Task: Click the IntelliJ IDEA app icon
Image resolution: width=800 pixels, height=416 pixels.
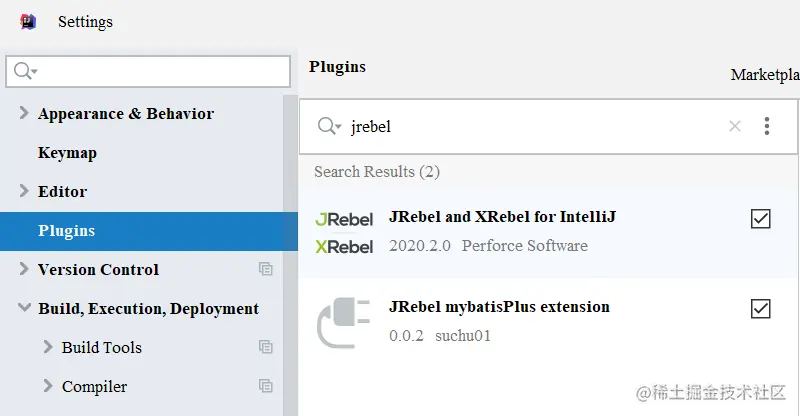Action: click(28, 21)
